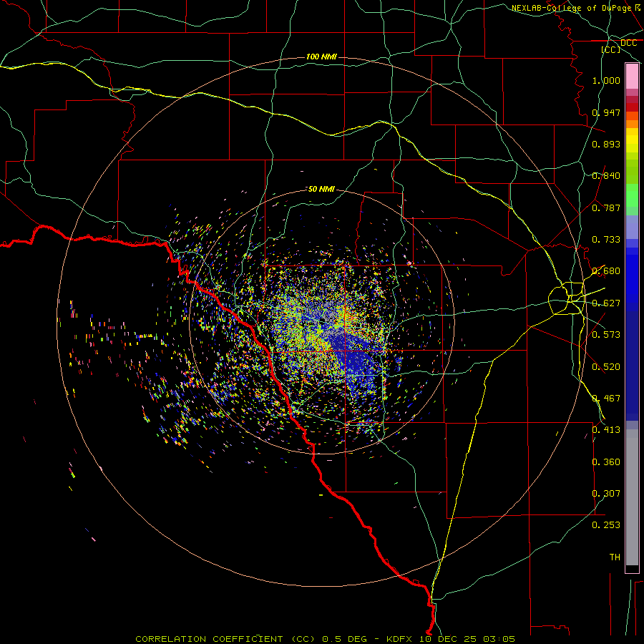Click the radar site at the rings' center
Image resolution: width=644 pixels, height=644 pixels.
click(x=323, y=320)
